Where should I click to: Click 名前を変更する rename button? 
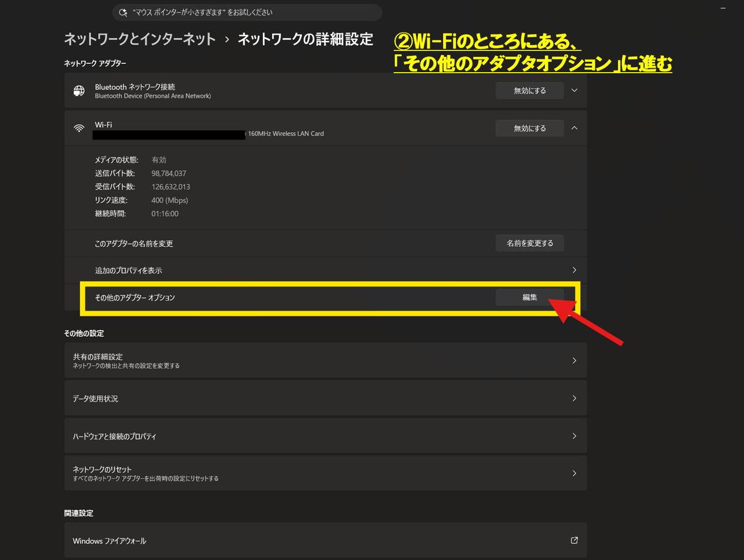click(529, 243)
